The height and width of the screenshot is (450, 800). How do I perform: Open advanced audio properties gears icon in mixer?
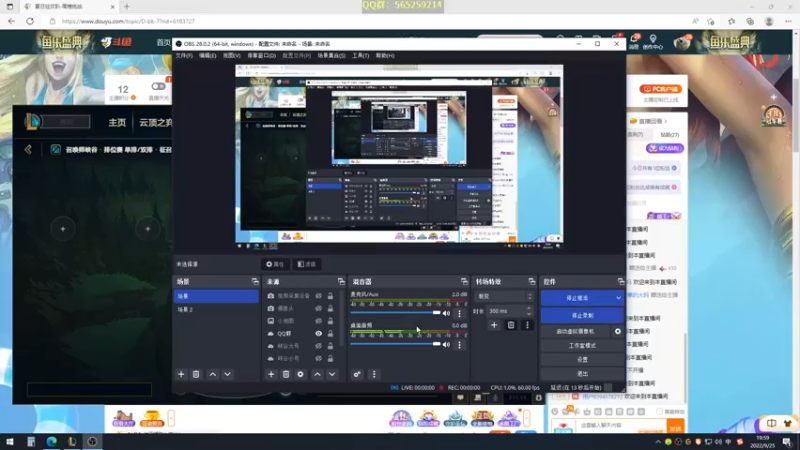(x=357, y=374)
